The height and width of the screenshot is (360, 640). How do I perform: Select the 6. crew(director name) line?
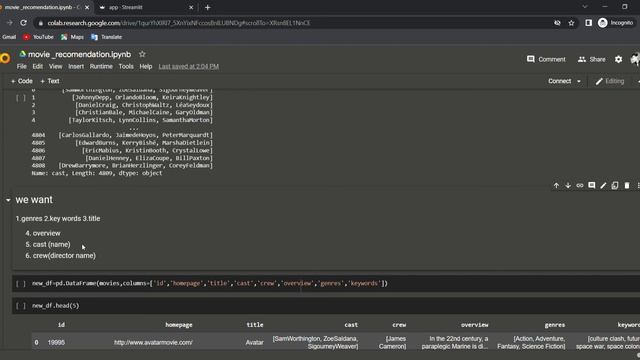pos(60,256)
